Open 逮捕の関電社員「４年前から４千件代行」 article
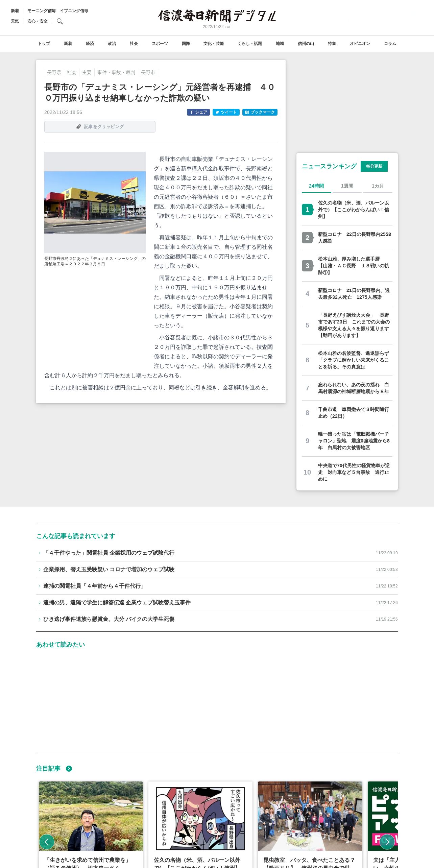The width and height of the screenshot is (434, 868). pyautogui.click(x=217, y=586)
